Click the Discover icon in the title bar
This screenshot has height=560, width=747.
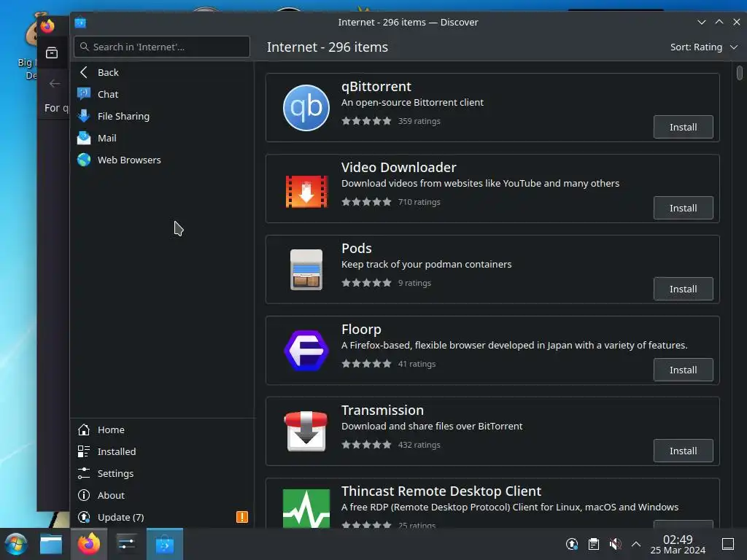point(80,23)
